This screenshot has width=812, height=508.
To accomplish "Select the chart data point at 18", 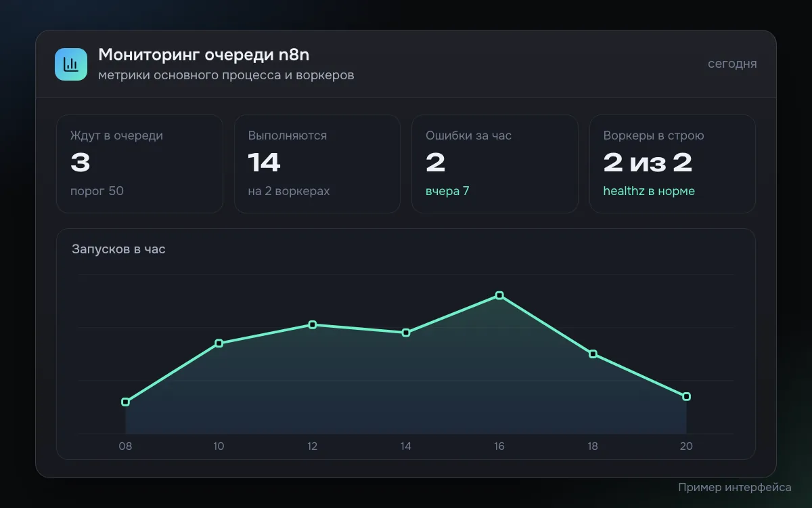I will click(x=593, y=354).
